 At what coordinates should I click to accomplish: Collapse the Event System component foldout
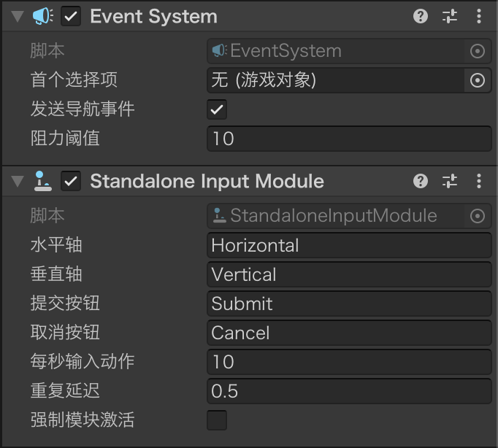pos(18,17)
